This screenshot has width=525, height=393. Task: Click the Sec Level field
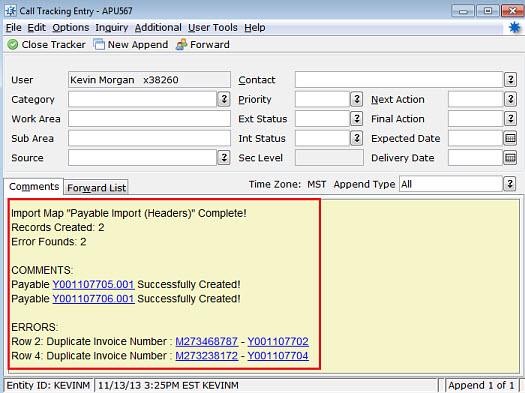pyautogui.click(x=329, y=158)
